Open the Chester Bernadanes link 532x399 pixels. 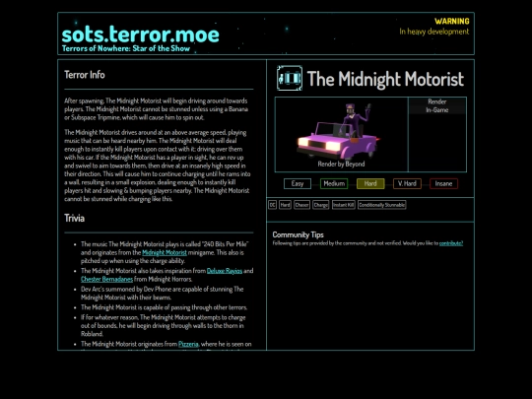(x=106, y=279)
